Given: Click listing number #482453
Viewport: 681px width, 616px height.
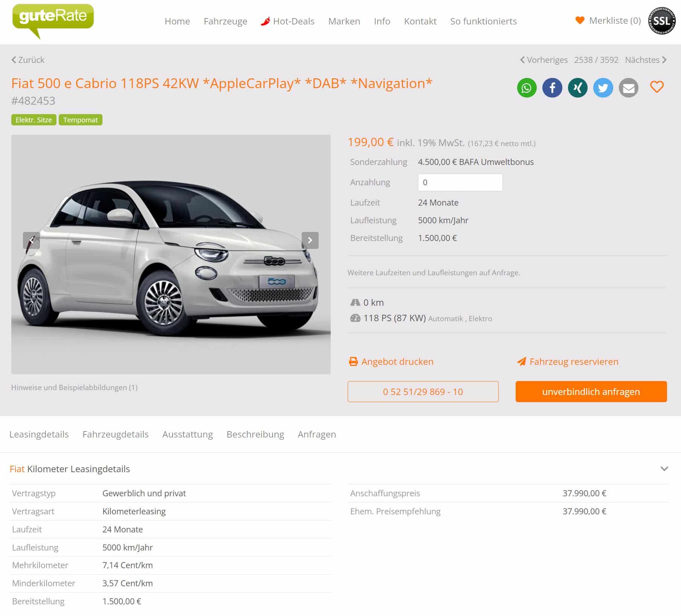Looking at the screenshot, I should (x=33, y=101).
